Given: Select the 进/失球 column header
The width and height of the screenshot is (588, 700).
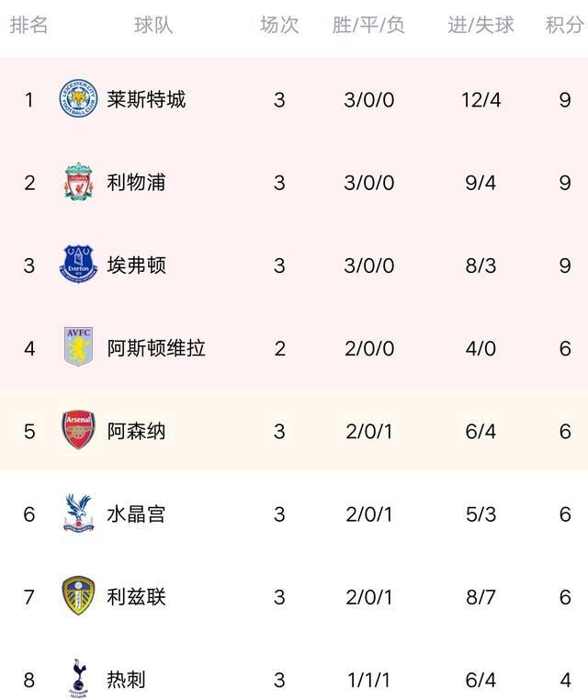Looking at the screenshot, I should tap(481, 25).
